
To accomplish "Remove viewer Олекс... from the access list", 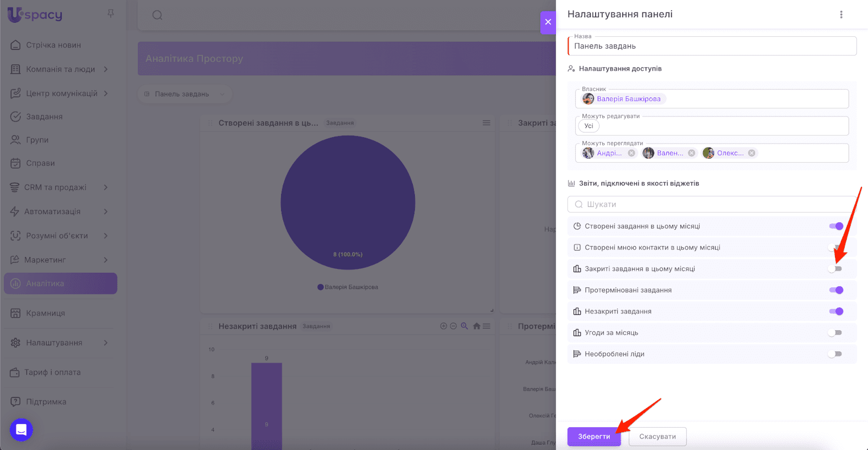I will [x=752, y=153].
